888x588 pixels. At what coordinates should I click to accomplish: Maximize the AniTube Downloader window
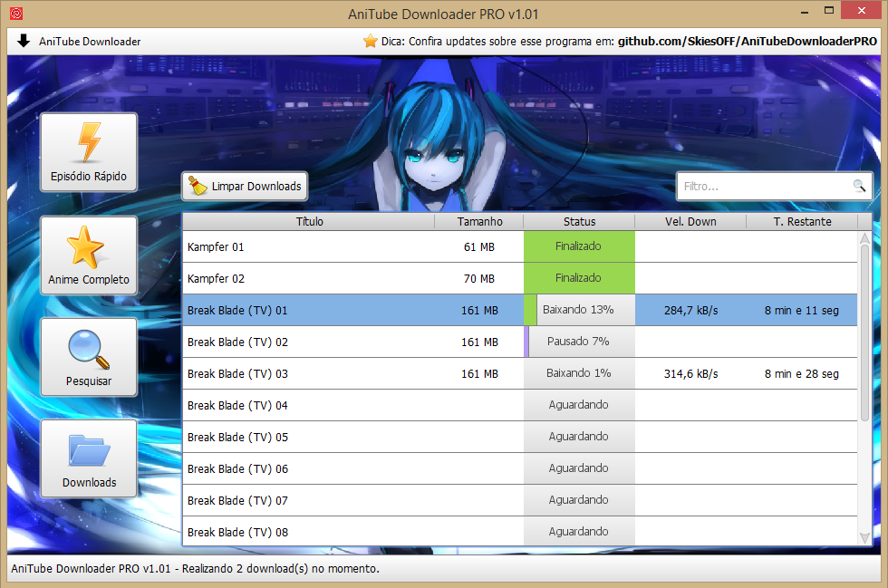pos(829,10)
